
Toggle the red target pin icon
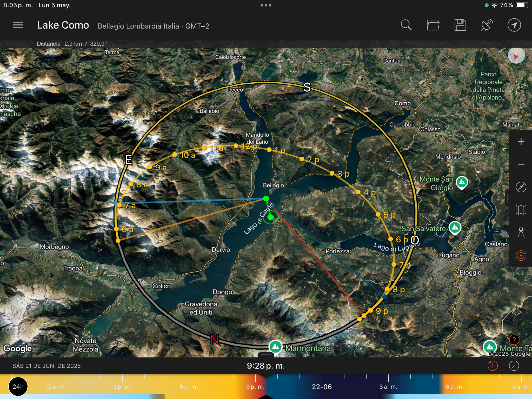tap(521, 256)
